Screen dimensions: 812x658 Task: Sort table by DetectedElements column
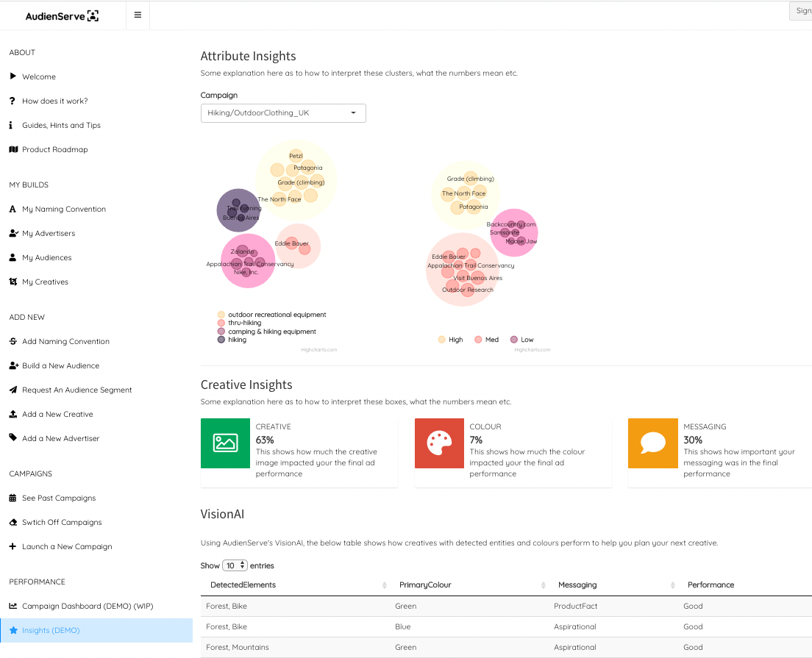(295, 584)
